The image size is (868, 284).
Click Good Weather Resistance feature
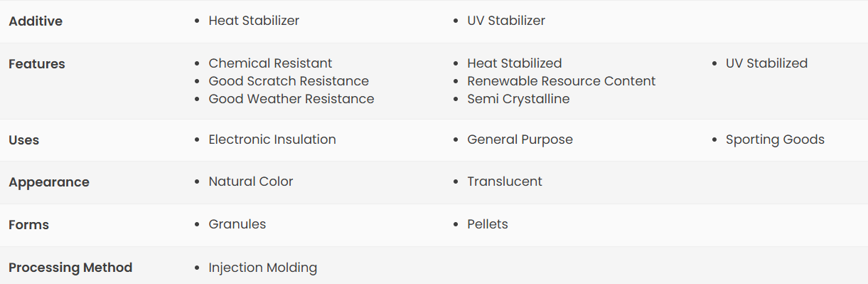pos(291,99)
